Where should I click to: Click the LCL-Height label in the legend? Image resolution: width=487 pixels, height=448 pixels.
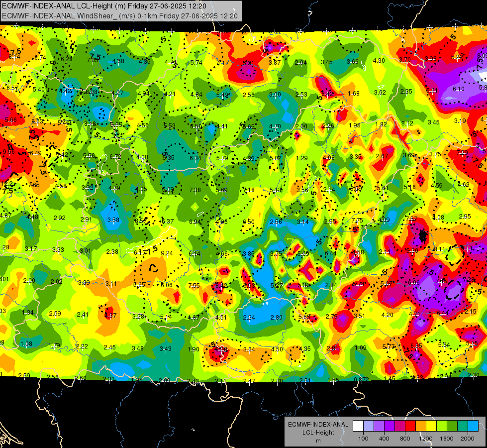[318, 433]
